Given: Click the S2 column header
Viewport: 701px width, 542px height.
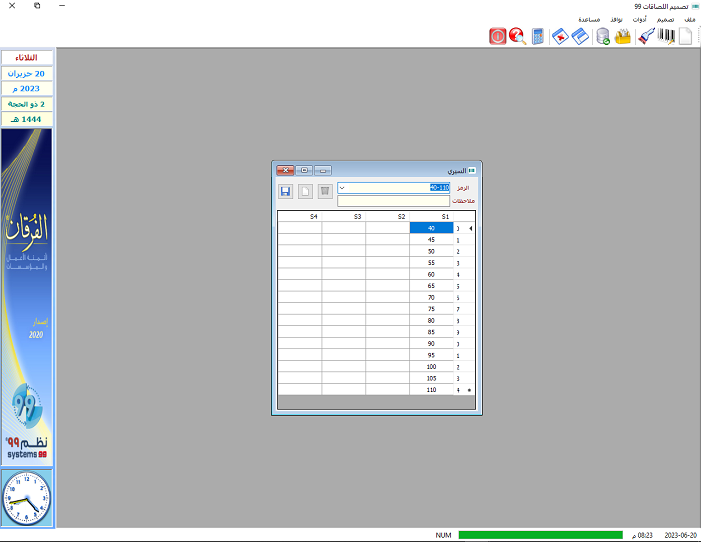Looking at the screenshot, I should (388, 216).
